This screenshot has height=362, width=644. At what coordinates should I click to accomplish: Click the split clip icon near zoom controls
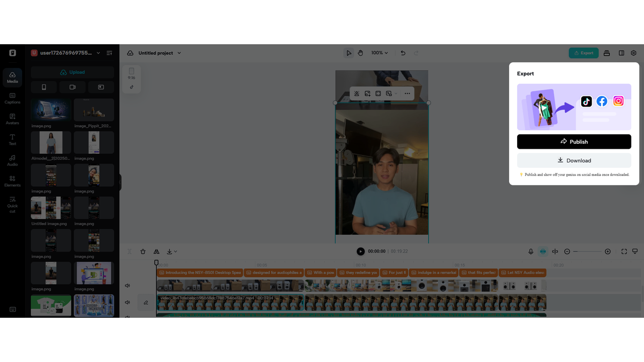(555, 251)
